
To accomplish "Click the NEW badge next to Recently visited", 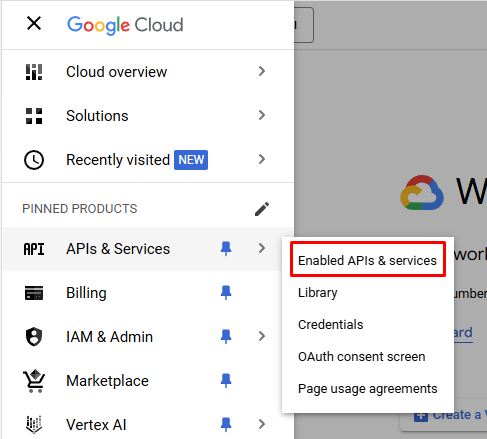I will pyautogui.click(x=191, y=160).
